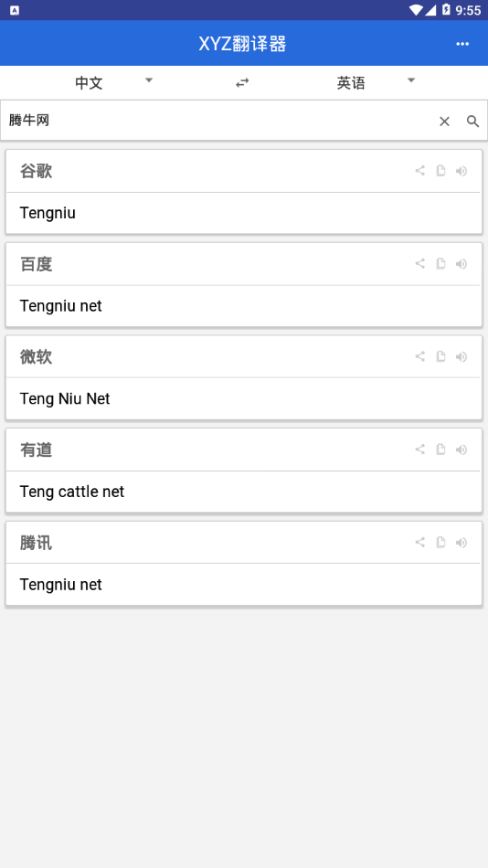Share the 微软 translation result
This screenshot has width=488, height=868.
pos(419,356)
